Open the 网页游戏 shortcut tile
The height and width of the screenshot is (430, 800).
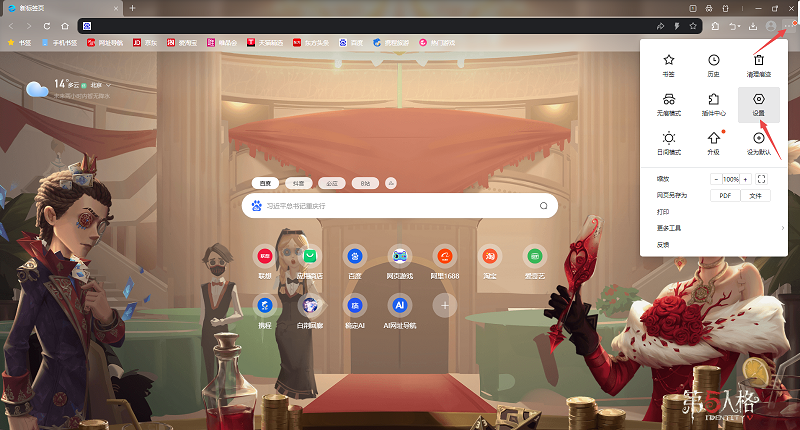(x=399, y=262)
